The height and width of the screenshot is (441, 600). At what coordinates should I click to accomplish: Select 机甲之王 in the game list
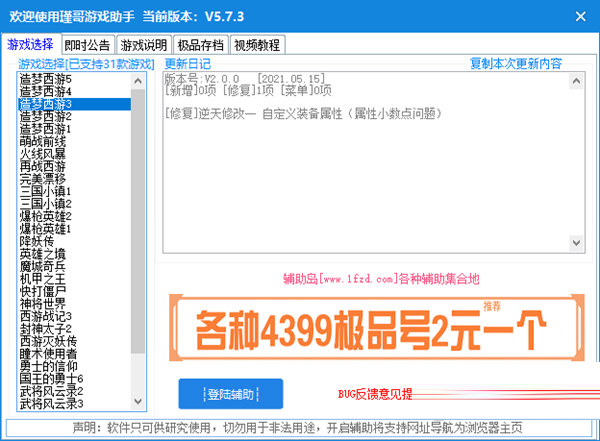(x=75, y=279)
